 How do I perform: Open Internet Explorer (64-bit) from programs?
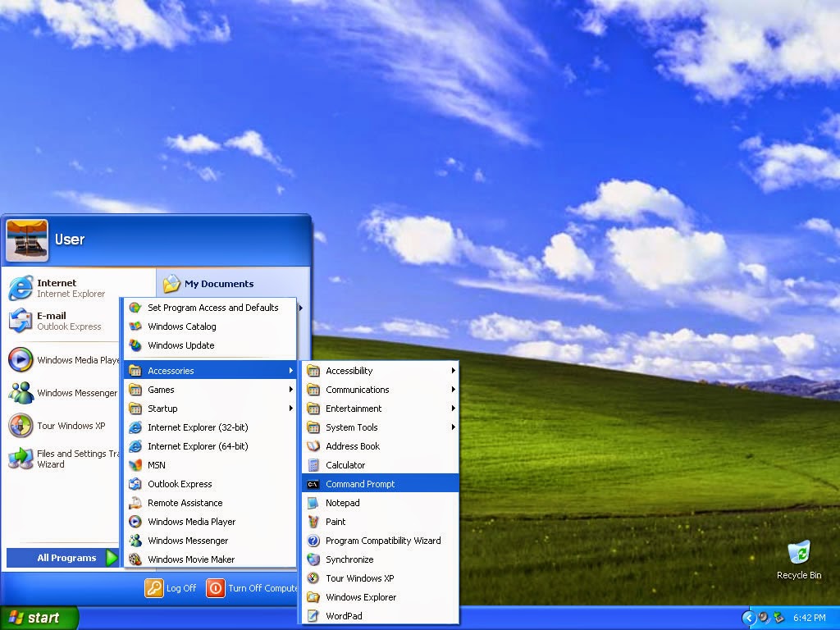coord(210,446)
